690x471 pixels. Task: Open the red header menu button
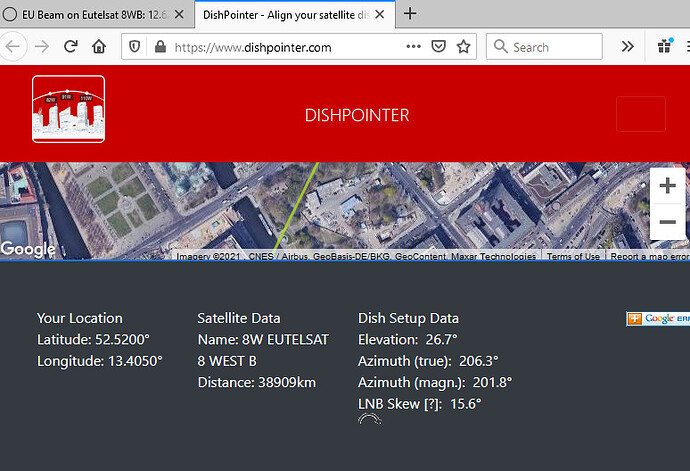[x=640, y=114]
